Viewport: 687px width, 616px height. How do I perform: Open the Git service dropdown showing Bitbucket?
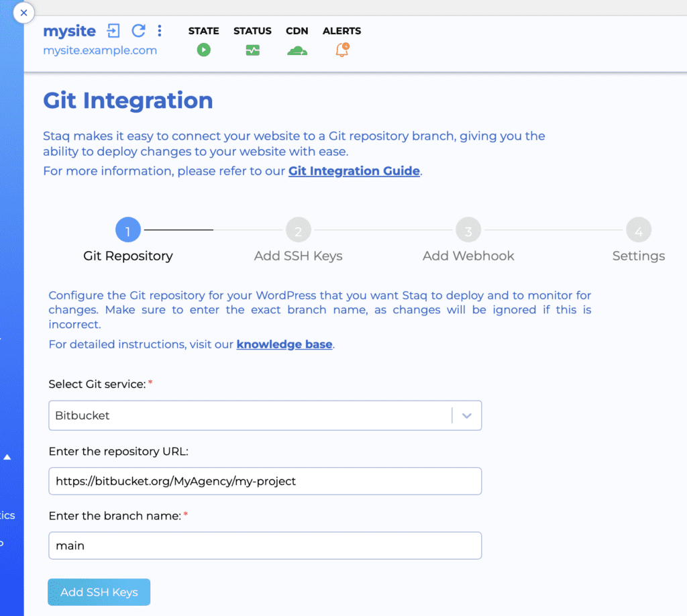click(x=265, y=415)
